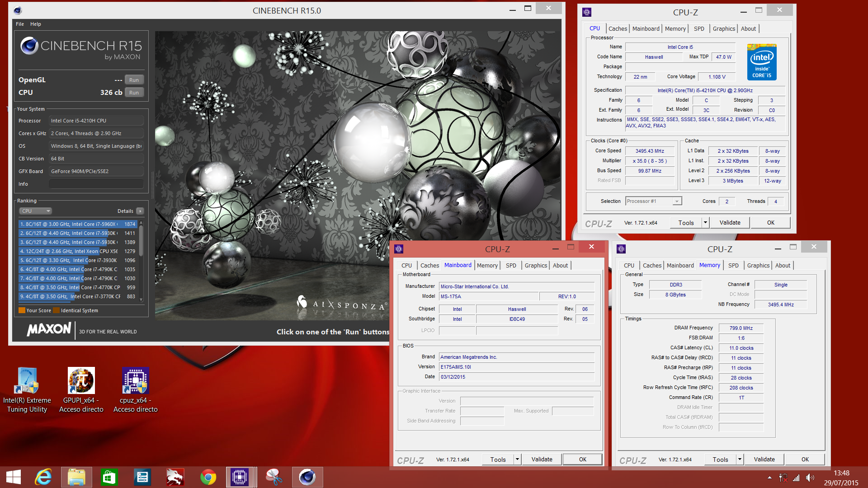The width and height of the screenshot is (868, 488).
Task: Click the panel splitter grip beside render view
Action: pos(152,185)
